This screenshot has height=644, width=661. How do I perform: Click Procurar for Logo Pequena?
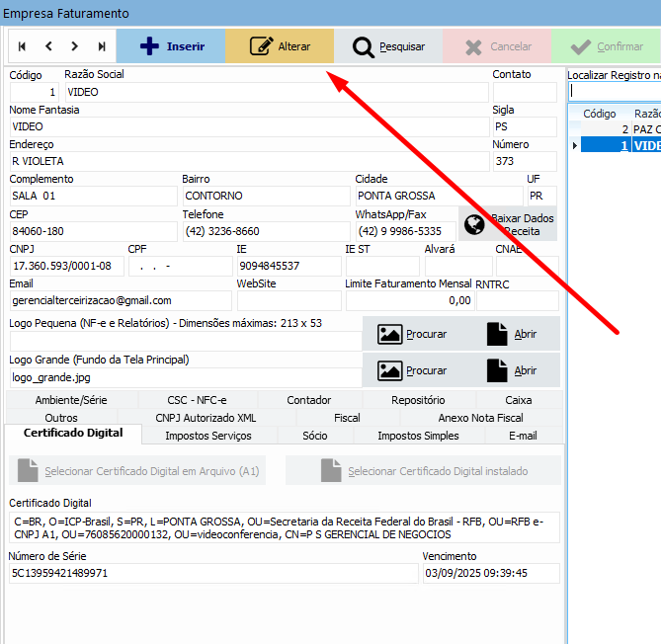[x=412, y=335]
